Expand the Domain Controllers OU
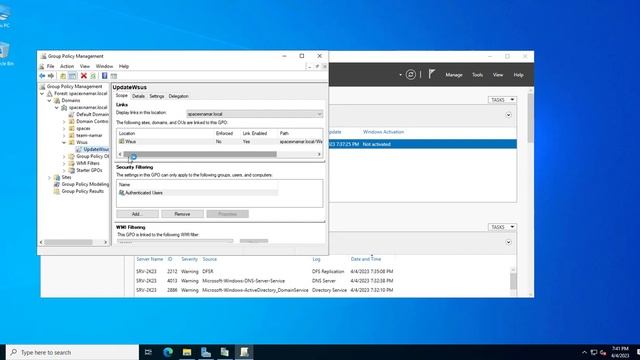This screenshot has height=360, width=640. [64, 121]
